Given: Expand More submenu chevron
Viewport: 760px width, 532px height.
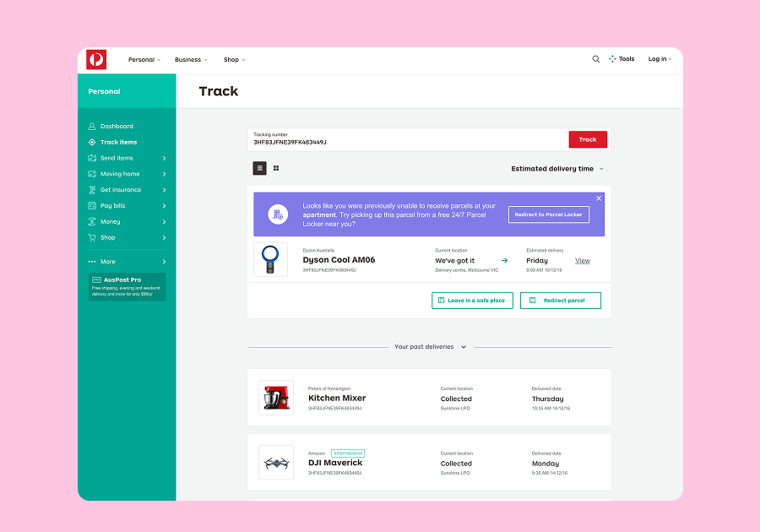Looking at the screenshot, I should [x=165, y=262].
